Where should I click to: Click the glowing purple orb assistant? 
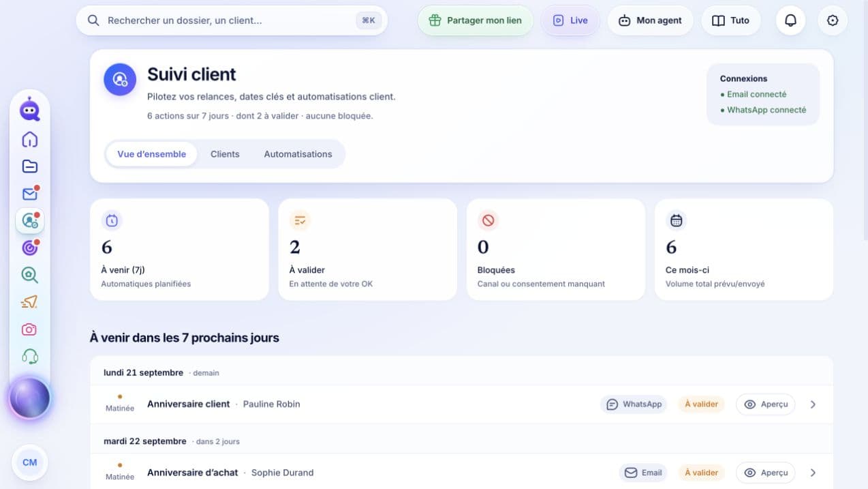tap(29, 398)
